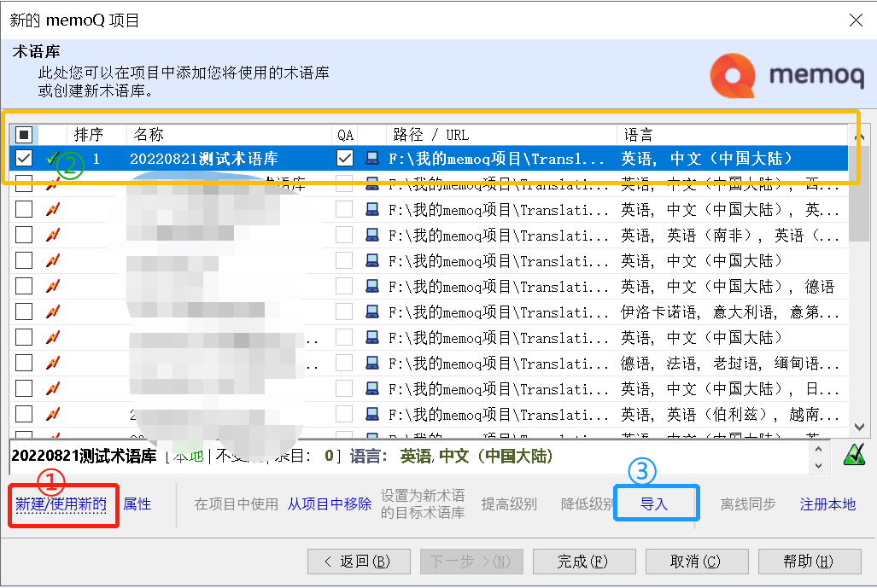The height and width of the screenshot is (588, 877).
Task: Click the green term base icon beside the details pane
Action: point(854,454)
